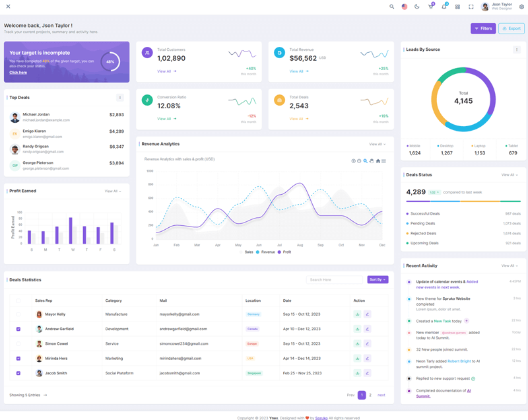Tick the select-all checkbox in table header

(x=18, y=300)
